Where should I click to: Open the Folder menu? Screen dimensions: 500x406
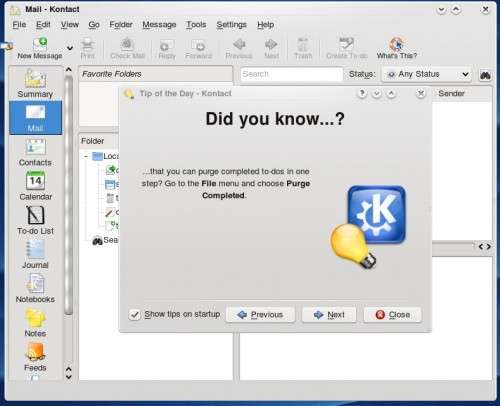pyautogui.click(x=121, y=25)
